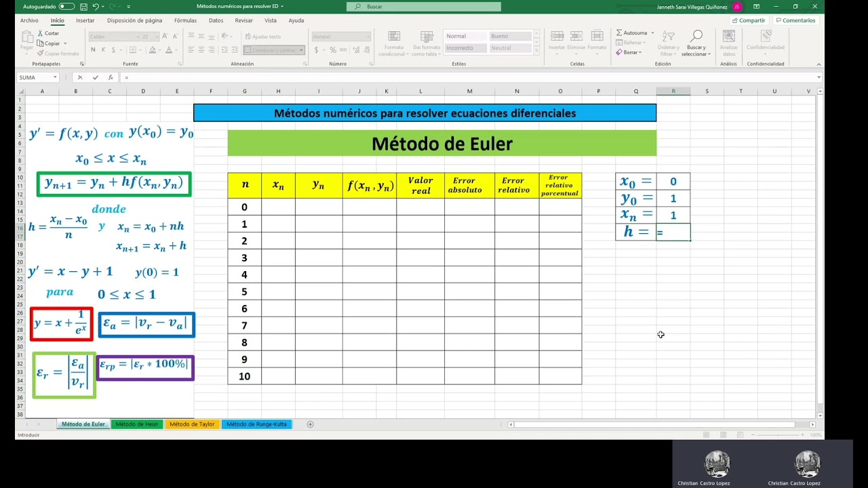868x488 pixels.
Task: Apply the Bueno cell style
Action: click(x=509, y=36)
